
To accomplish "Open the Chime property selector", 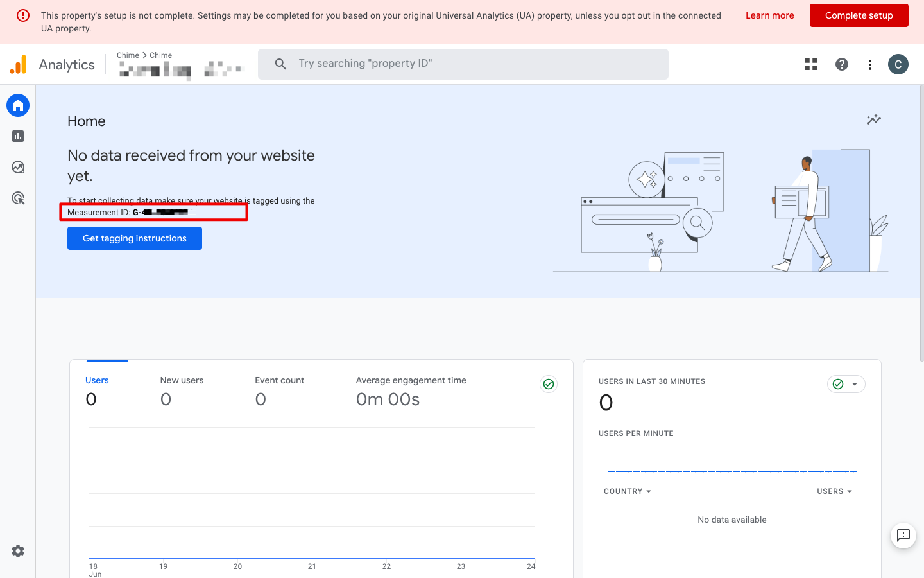I will [181, 64].
